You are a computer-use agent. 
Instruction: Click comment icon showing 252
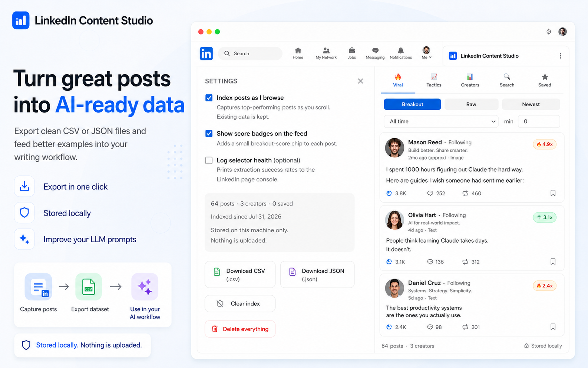pyautogui.click(x=430, y=193)
